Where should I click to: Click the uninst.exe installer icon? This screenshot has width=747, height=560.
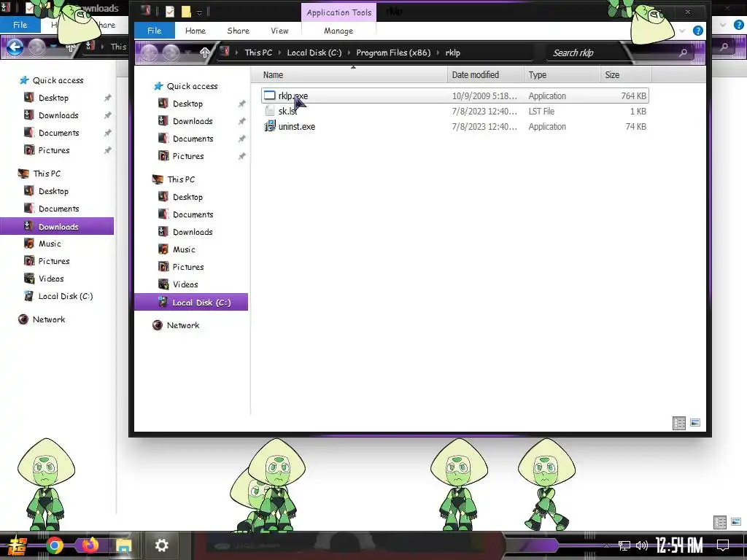270,126
